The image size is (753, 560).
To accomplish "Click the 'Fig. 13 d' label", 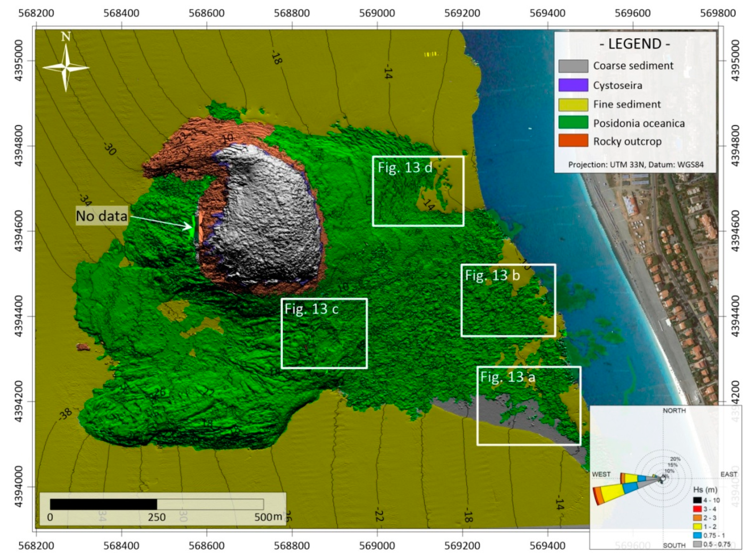I will 405,167.
